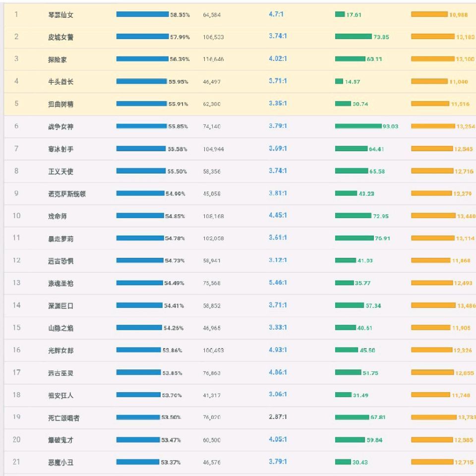Click games count 104,944

tap(213, 149)
